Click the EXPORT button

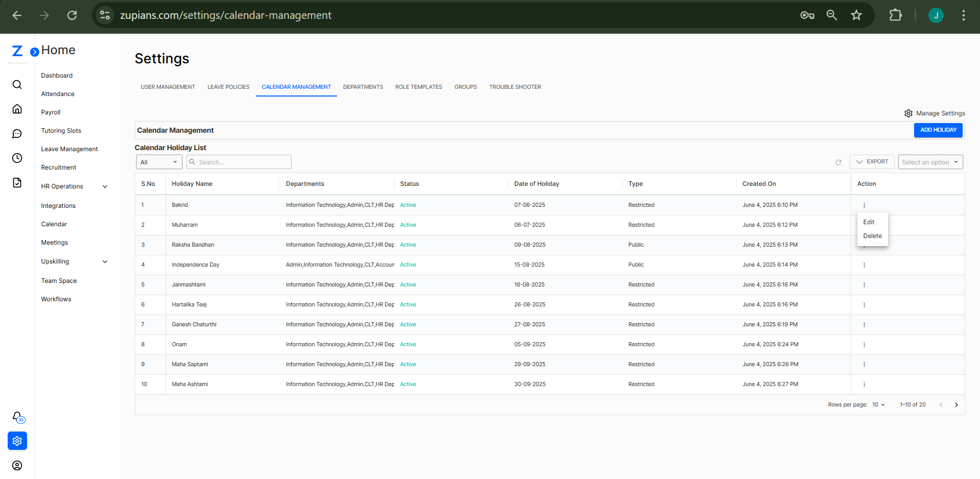click(x=872, y=162)
